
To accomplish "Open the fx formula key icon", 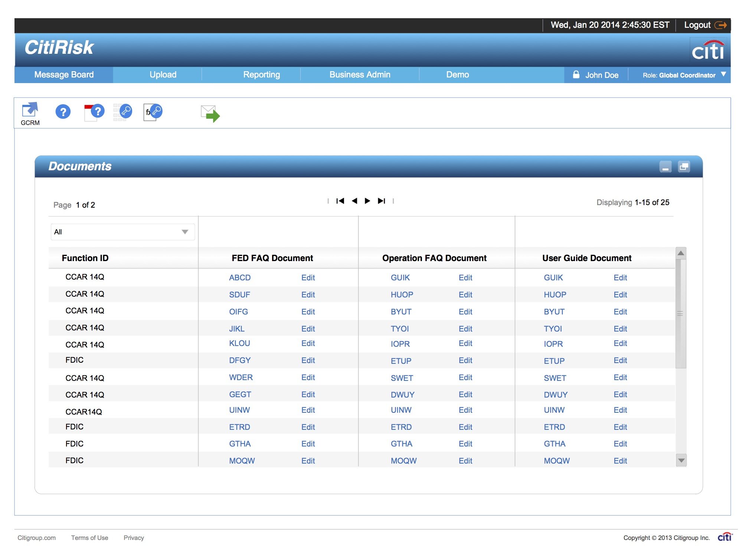I will (153, 112).
